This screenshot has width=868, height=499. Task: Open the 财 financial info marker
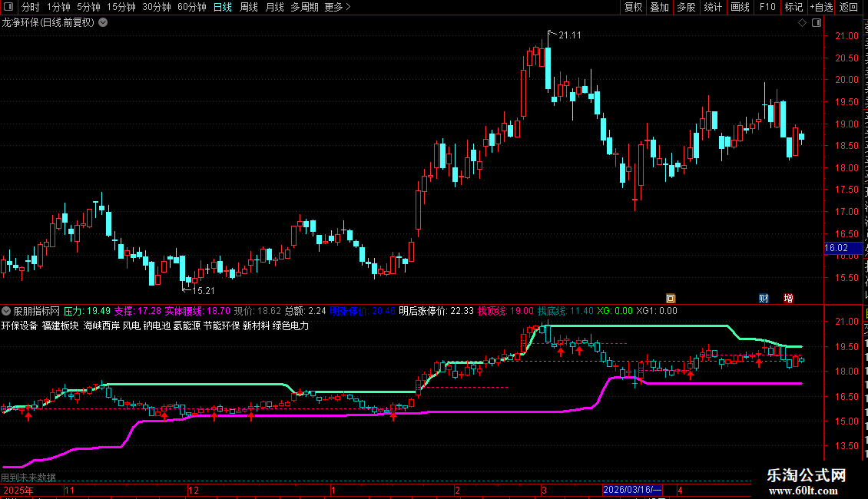click(764, 298)
